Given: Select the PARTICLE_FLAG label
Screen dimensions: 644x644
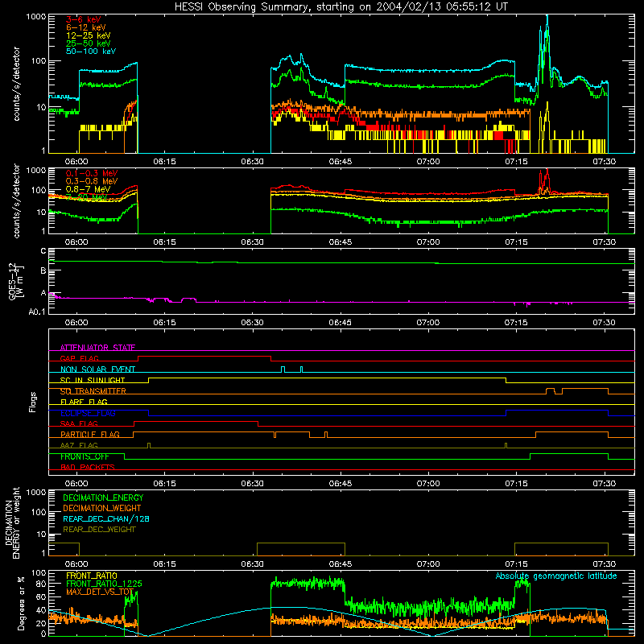Looking at the screenshot, I should coord(90,435).
